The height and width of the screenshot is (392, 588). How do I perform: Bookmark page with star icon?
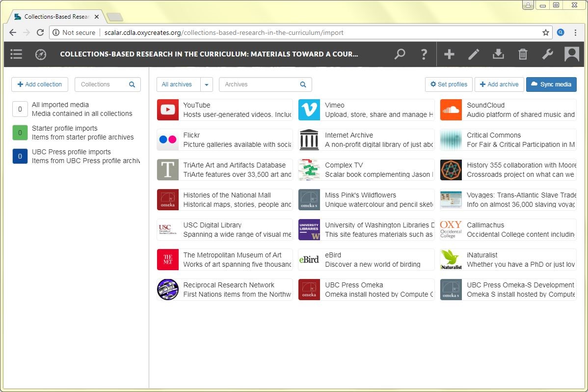coord(546,32)
